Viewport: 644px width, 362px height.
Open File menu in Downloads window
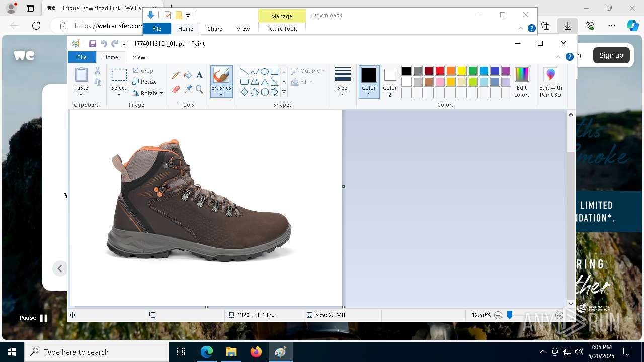point(157,29)
